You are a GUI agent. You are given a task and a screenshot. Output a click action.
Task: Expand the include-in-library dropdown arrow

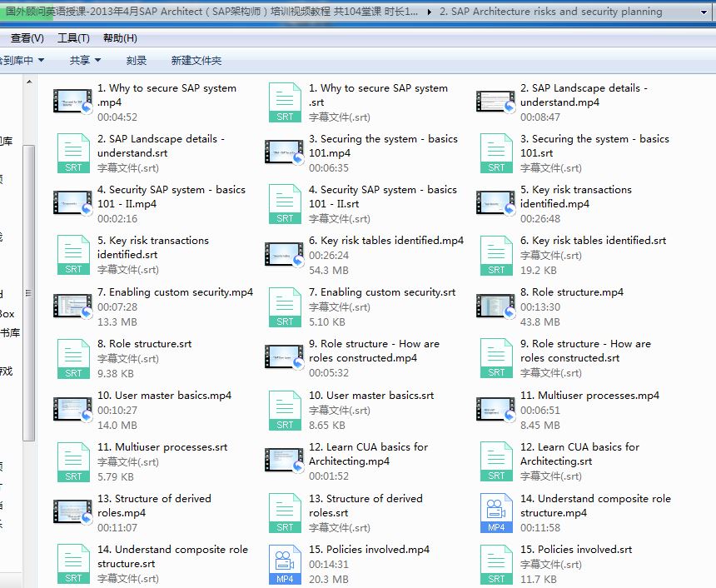[x=41, y=60]
